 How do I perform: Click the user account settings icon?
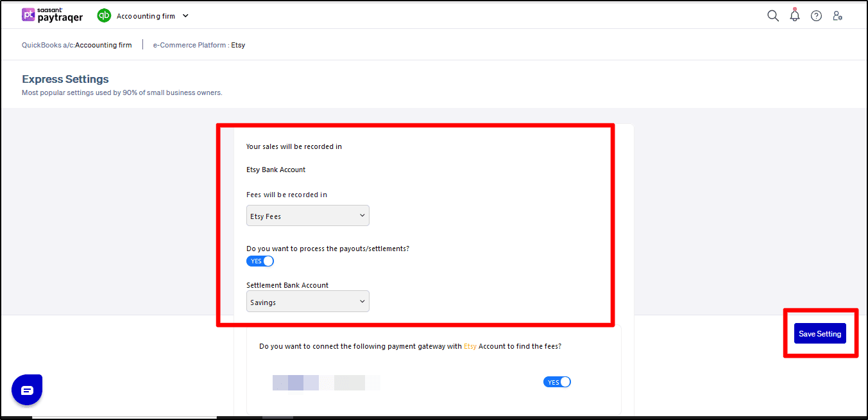838,15
